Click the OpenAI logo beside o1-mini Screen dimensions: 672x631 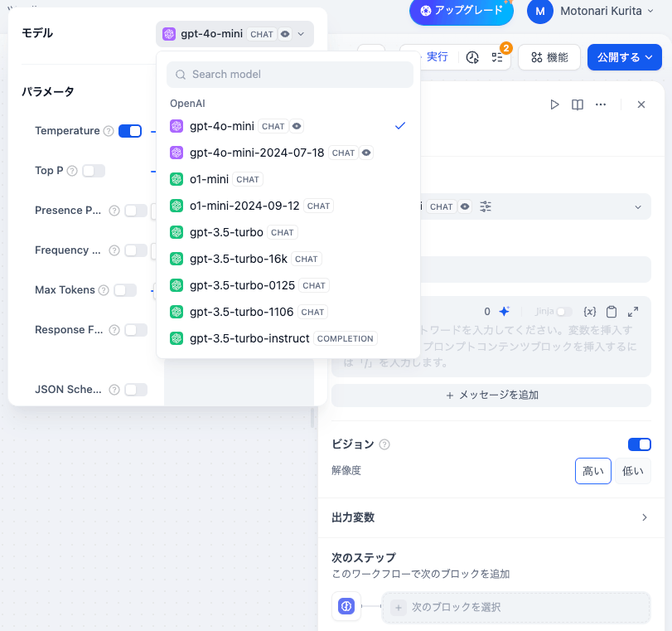click(x=176, y=179)
